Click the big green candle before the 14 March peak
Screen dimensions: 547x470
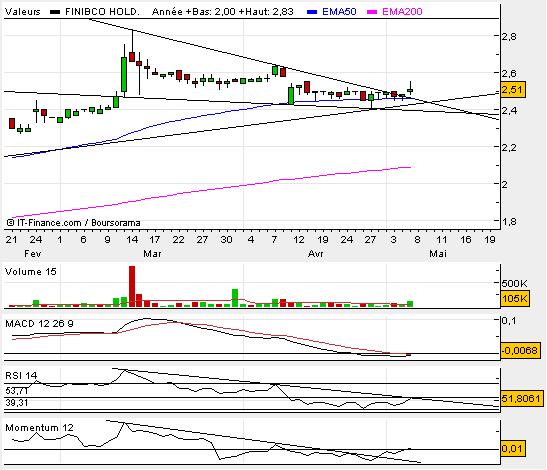pyautogui.click(x=124, y=74)
